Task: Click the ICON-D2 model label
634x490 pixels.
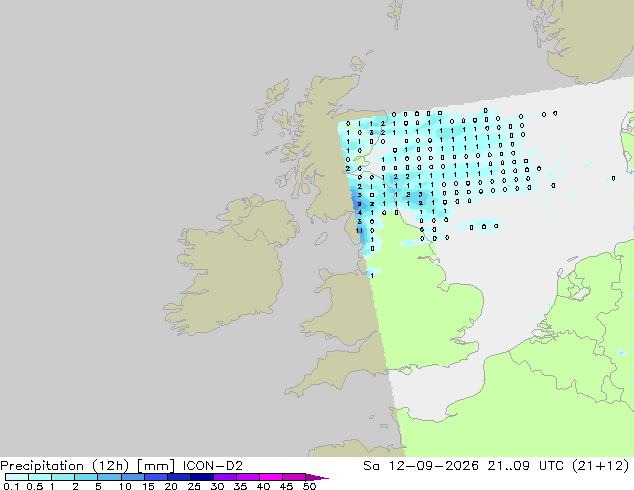Action: click(213, 466)
